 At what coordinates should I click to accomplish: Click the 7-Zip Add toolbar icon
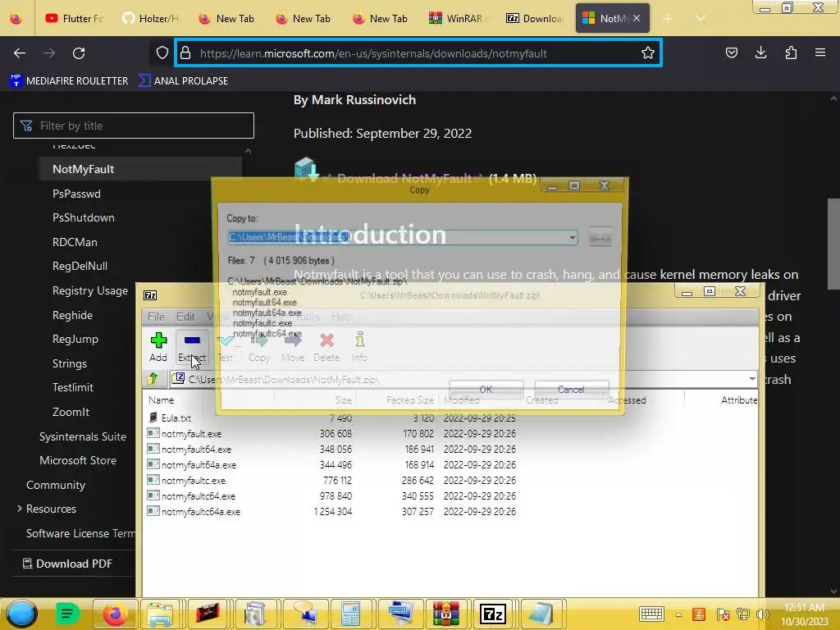(158, 347)
